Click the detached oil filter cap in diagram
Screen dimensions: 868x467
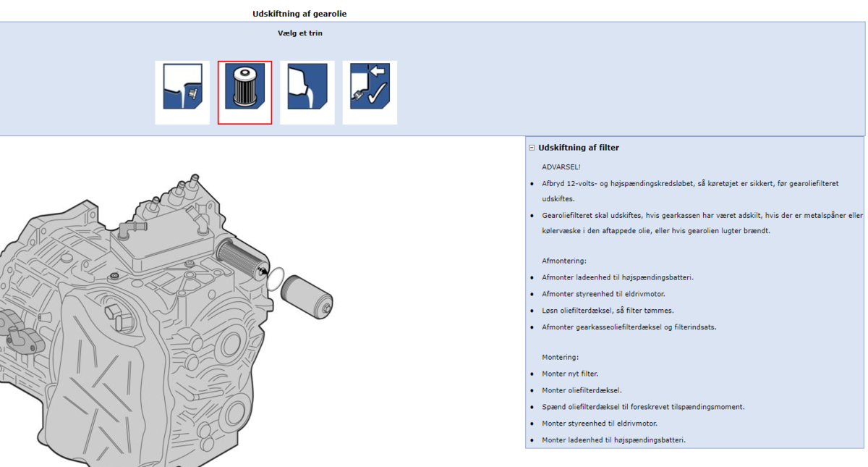point(307,294)
